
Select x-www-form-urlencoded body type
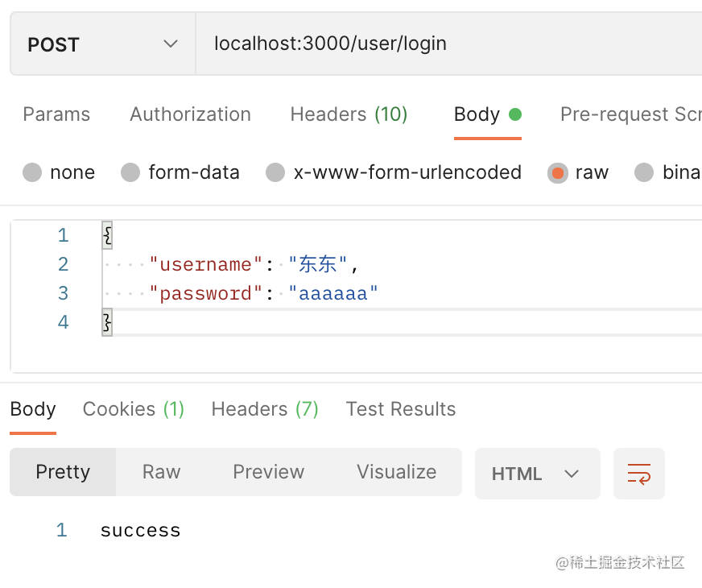point(275,172)
